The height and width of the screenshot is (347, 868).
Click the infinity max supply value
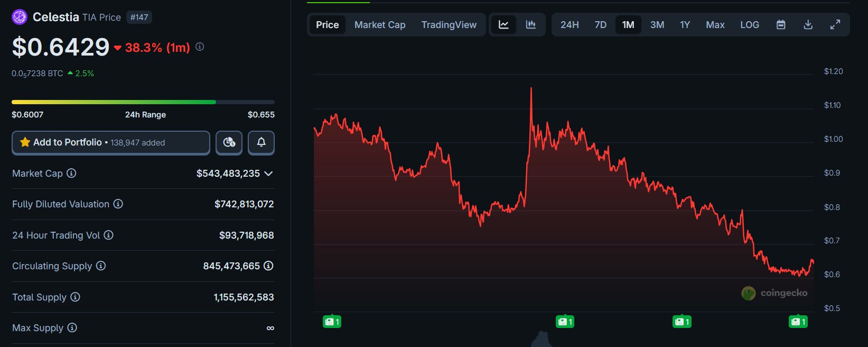coord(270,328)
